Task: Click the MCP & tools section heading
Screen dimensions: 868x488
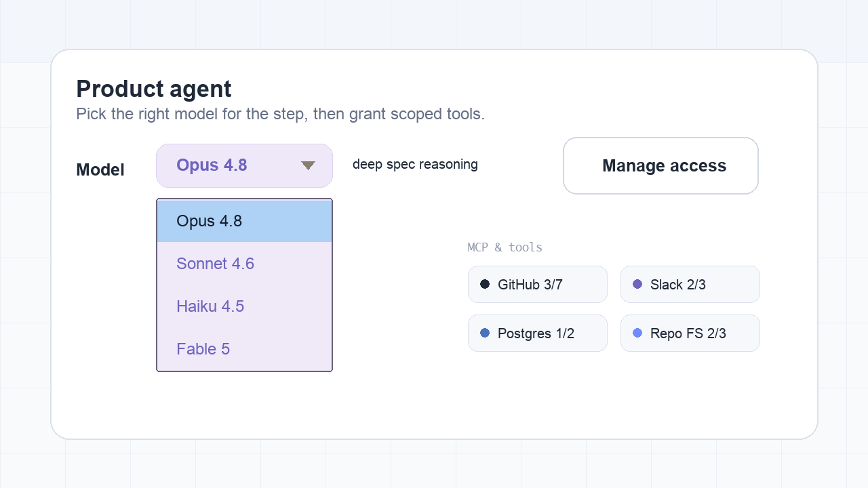Action: [505, 247]
